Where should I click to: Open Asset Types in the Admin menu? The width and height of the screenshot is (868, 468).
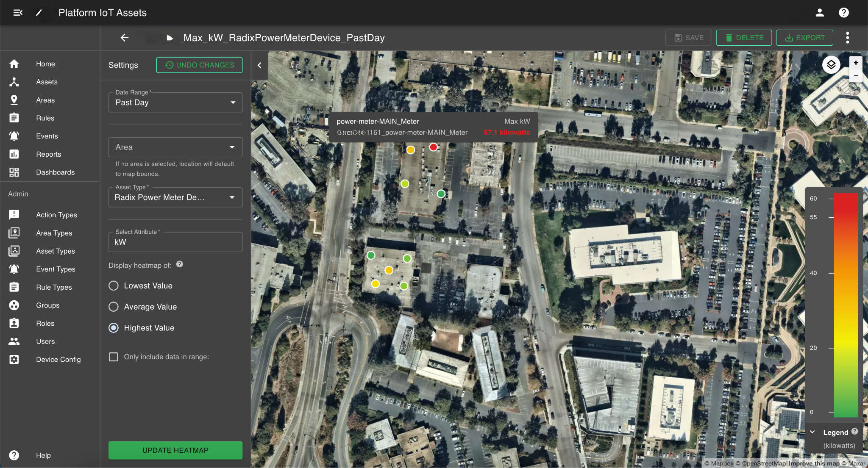pyautogui.click(x=55, y=251)
